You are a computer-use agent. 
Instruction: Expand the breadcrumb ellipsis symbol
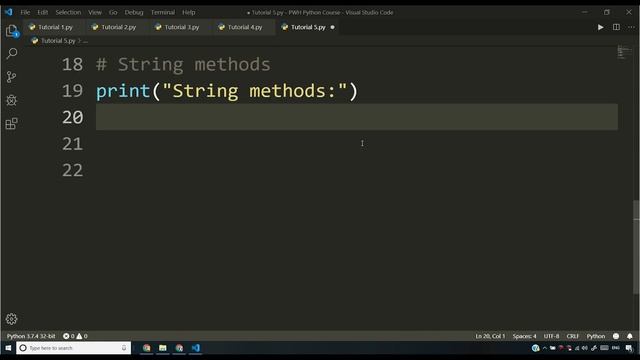(85, 41)
